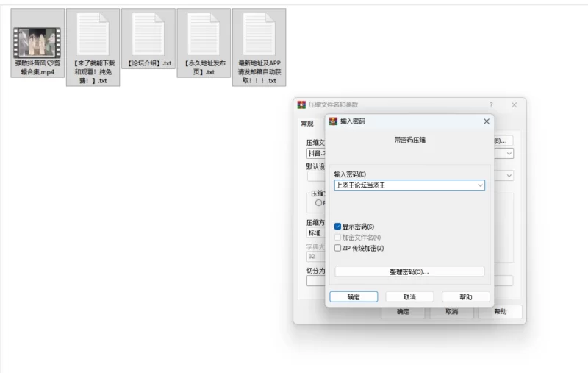Click the ? help button in 压缩文件名和参数 title bar
This screenshot has height=373, width=588.
(x=491, y=105)
